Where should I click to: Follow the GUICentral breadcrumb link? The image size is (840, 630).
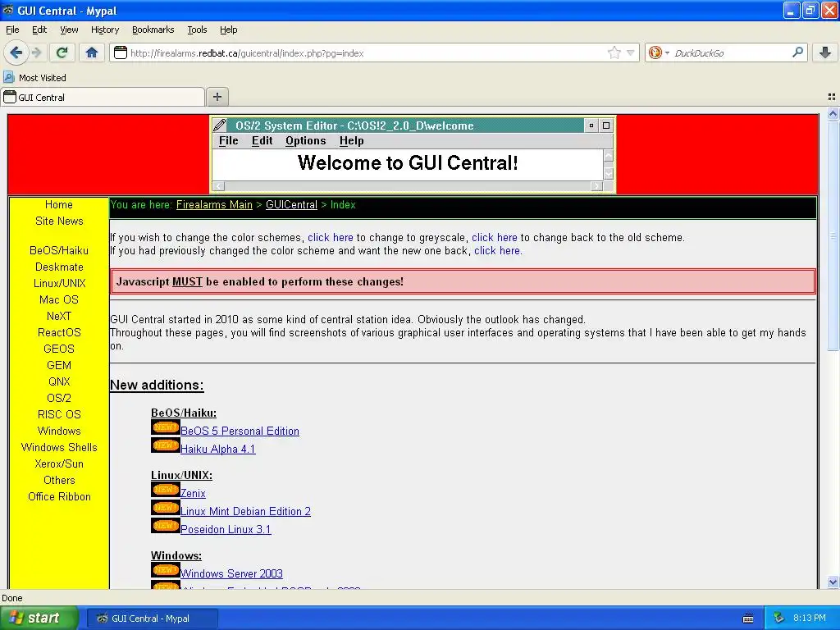pos(291,204)
